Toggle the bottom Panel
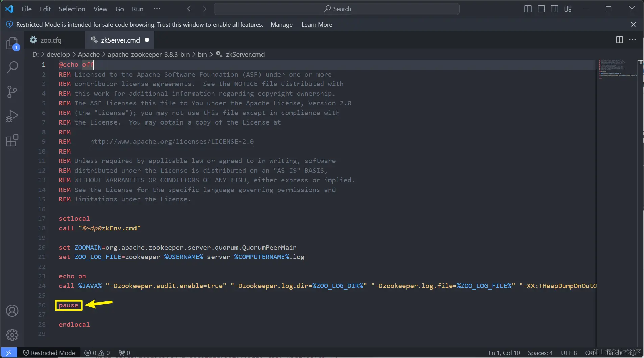This screenshot has width=644, height=358. (x=541, y=9)
